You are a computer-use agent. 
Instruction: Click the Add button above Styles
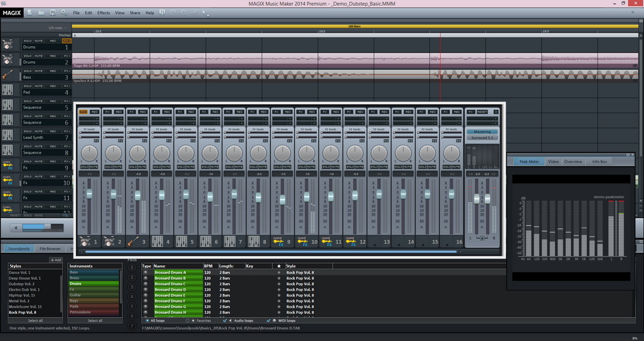pos(56,260)
